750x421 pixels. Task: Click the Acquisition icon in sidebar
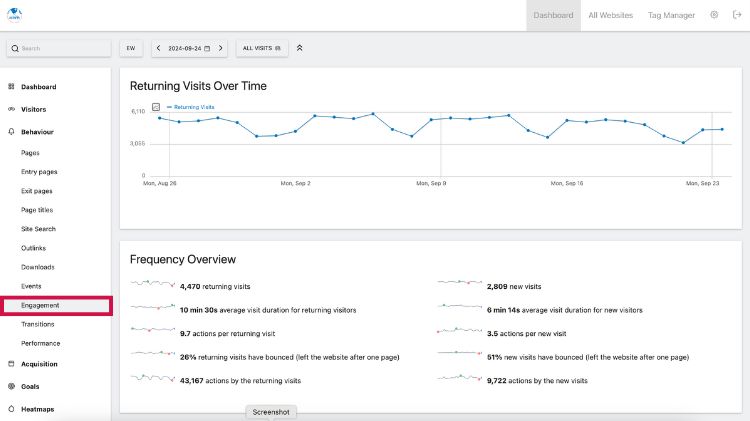pyautogui.click(x=11, y=364)
